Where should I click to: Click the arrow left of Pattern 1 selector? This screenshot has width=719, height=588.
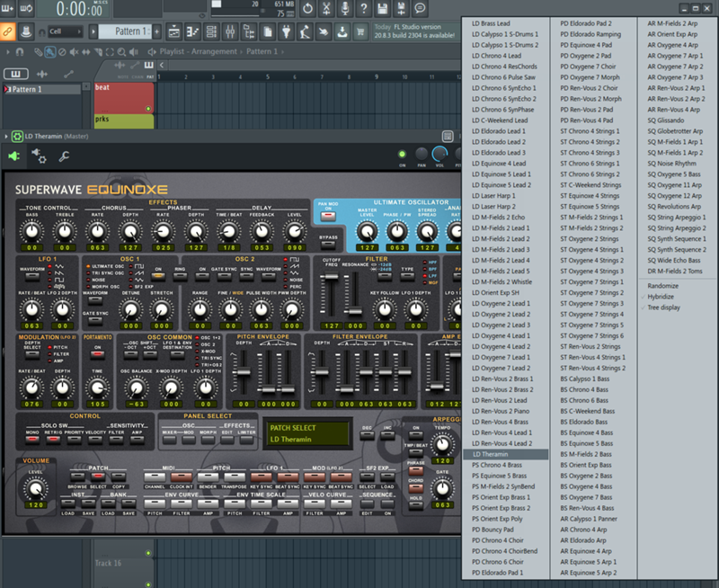pyautogui.click(x=93, y=31)
